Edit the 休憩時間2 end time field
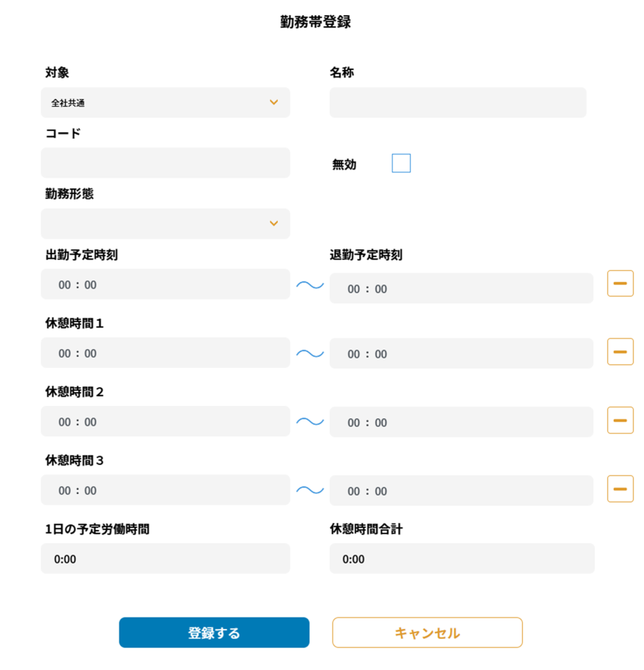 pos(461,423)
